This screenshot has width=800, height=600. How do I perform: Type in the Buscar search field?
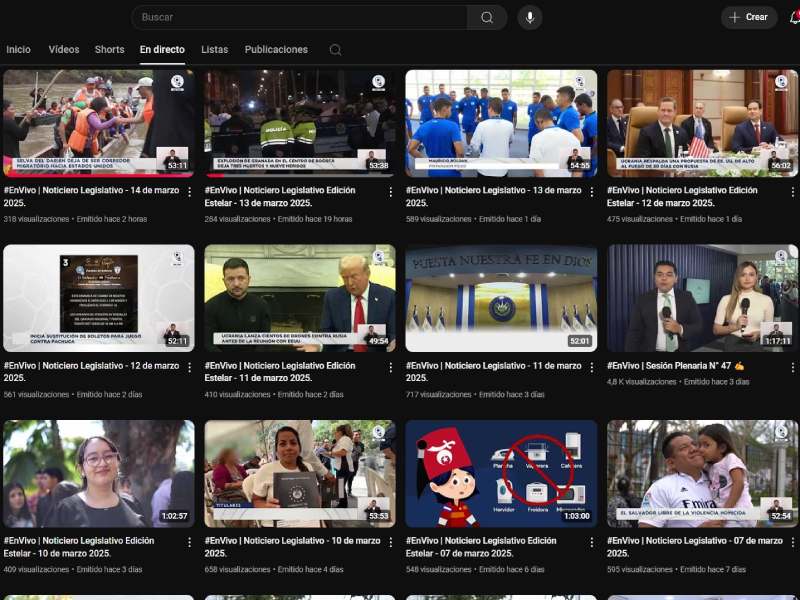click(298, 17)
